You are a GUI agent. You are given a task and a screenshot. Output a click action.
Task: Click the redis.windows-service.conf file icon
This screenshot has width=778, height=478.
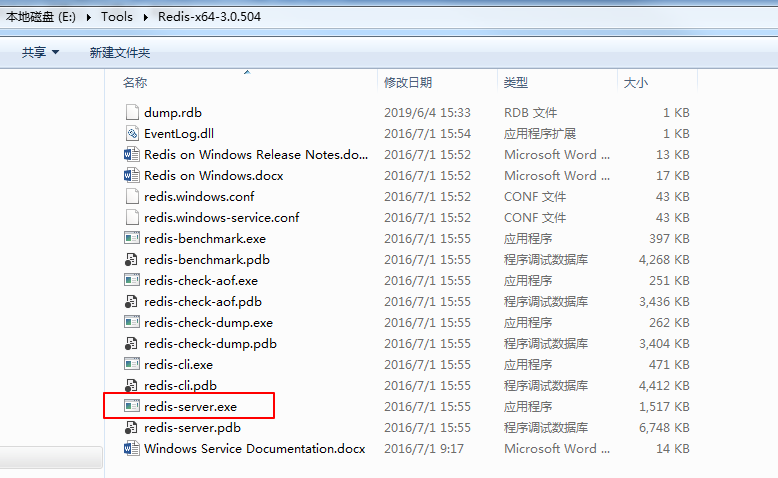[x=132, y=217]
